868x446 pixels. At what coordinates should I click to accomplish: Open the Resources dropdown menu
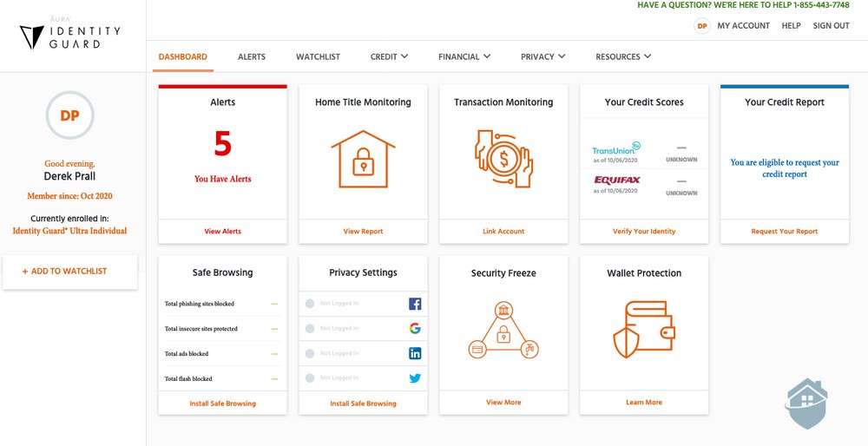pos(623,57)
